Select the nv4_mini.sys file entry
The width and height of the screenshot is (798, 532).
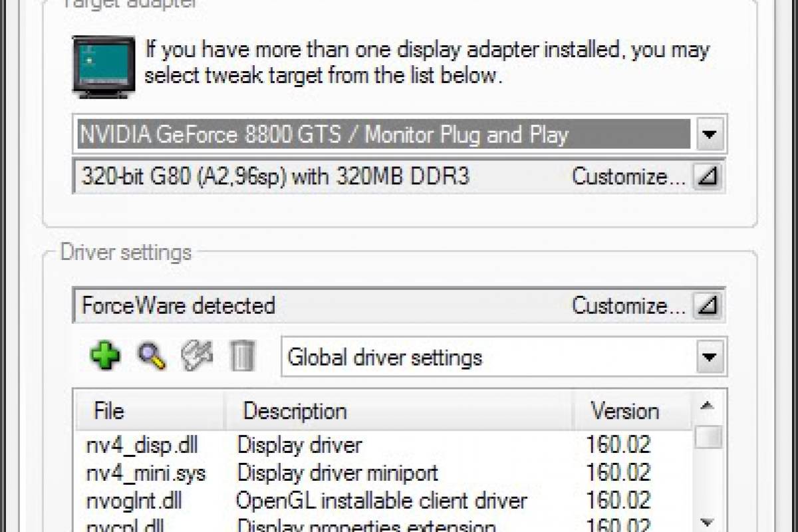[x=146, y=473]
